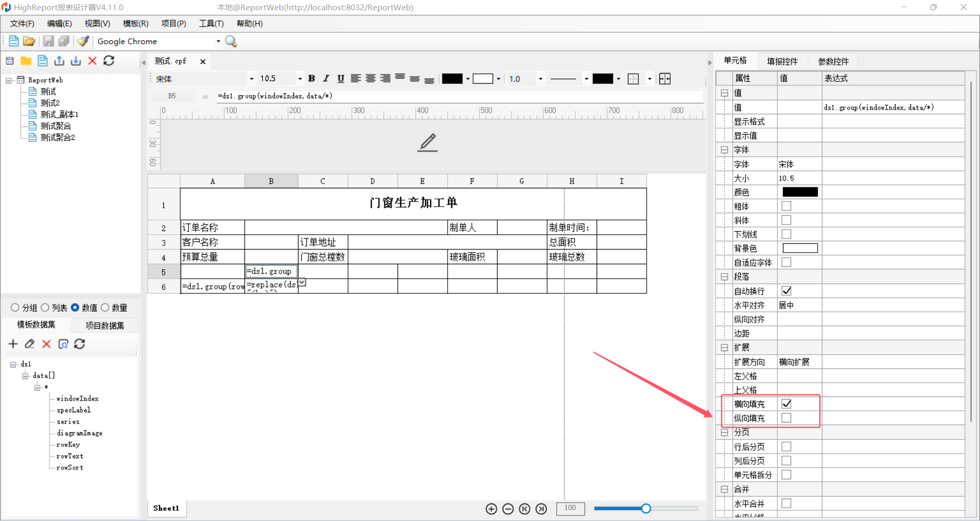Click the red delete icon in project panel
Screen dimensions: 980x521
pos(92,61)
